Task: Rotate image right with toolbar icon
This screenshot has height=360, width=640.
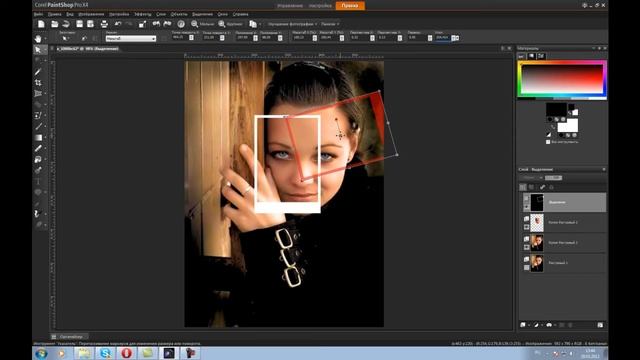Action: tap(167, 24)
